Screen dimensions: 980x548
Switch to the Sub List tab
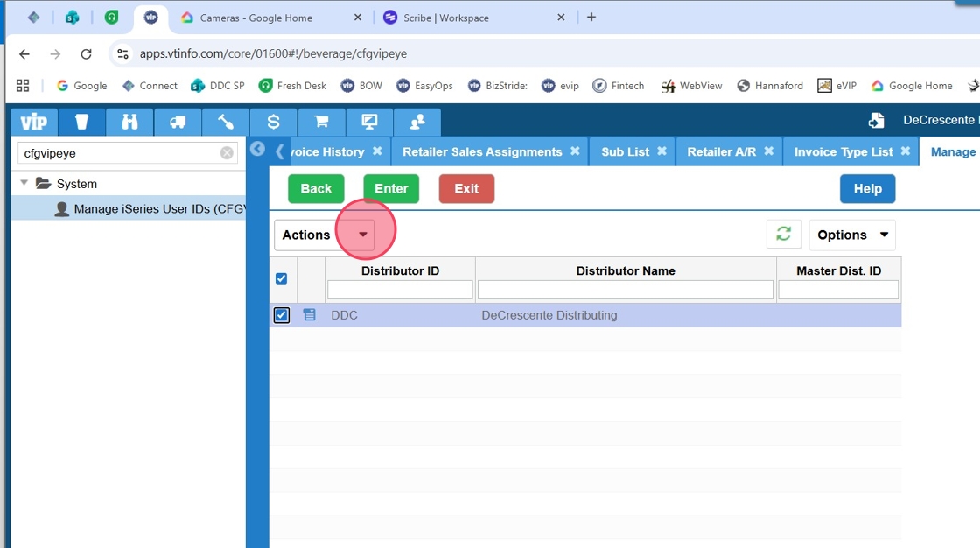click(x=625, y=152)
